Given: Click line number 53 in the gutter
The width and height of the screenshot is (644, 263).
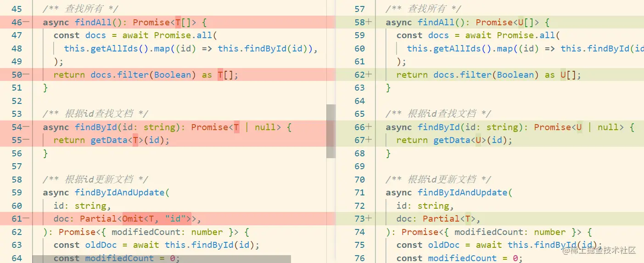Looking at the screenshot, I should point(17,114).
